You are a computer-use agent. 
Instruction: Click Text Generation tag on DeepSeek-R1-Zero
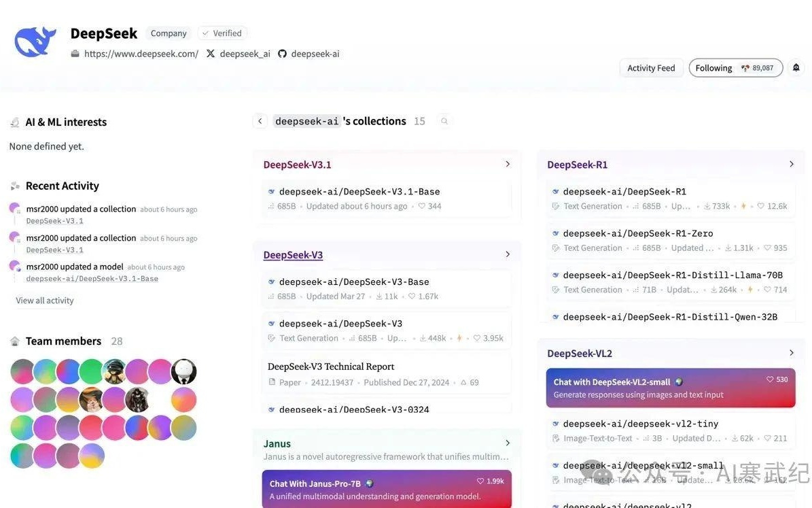593,248
